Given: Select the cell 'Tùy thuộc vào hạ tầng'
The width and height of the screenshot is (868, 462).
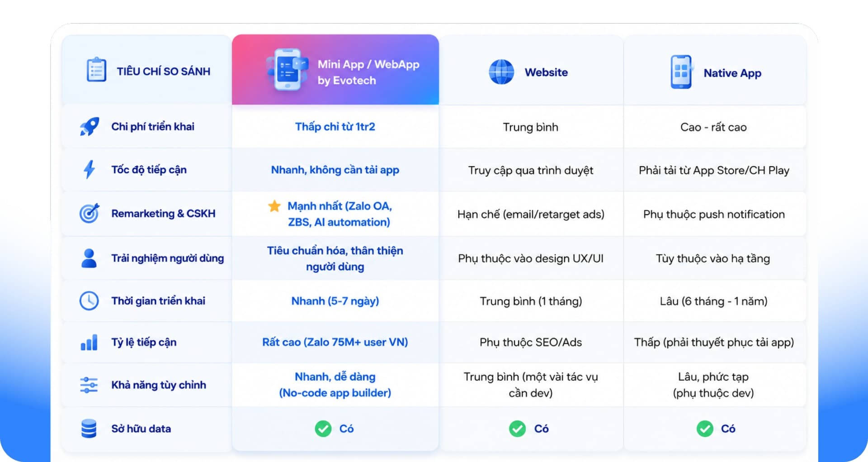Looking at the screenshot, I should (713, 258).
